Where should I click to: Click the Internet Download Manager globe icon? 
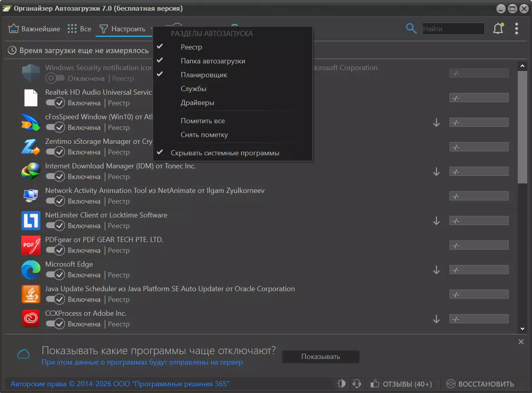pos(31,172)
